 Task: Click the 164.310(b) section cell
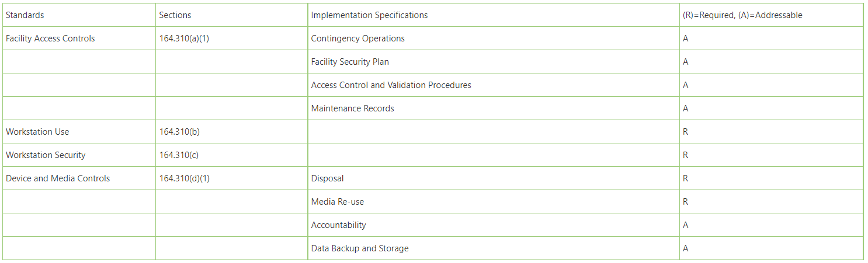pyautogui.click(x=231, y=132)
